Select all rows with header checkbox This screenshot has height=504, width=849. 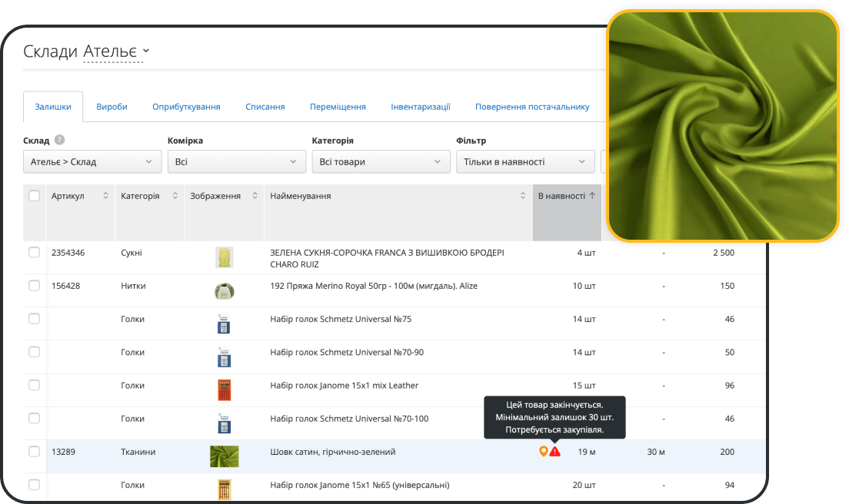pos(34,196)
